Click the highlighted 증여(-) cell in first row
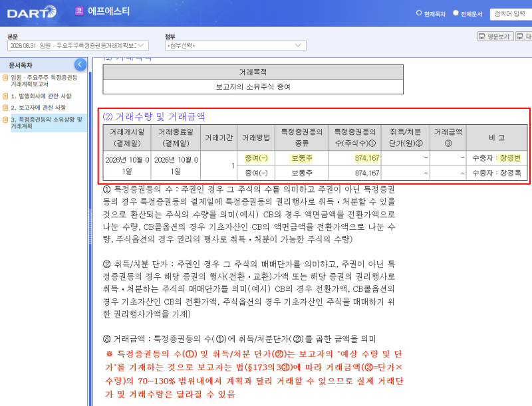Viewport: 532px width, 406px height. coord(256,158)
